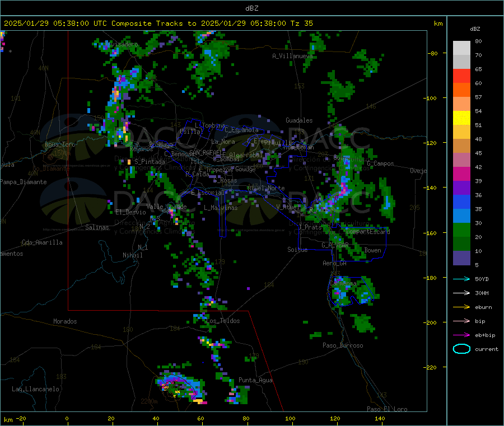This screenshot has height=426, width=504.
Task: Click the 30HM white arrow legend icon
Action: coord(461,293)
